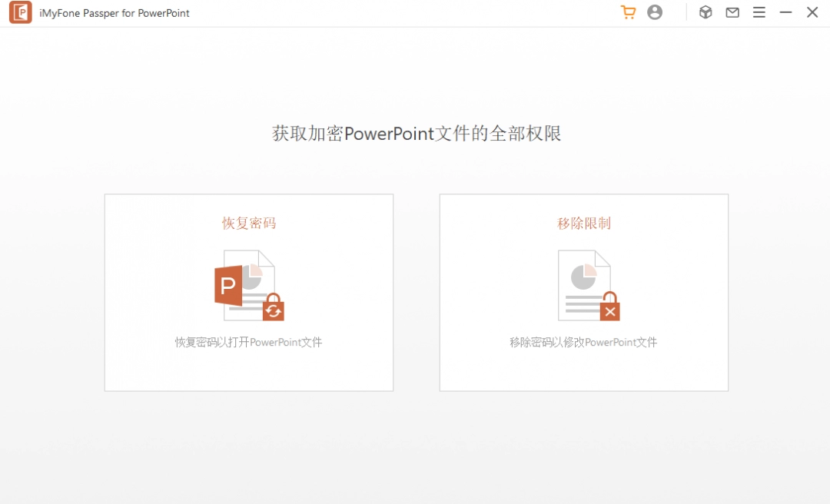This screenshot has width=830, height=504.
Task: Open the settings menu at top right
Action: [759, 12]
